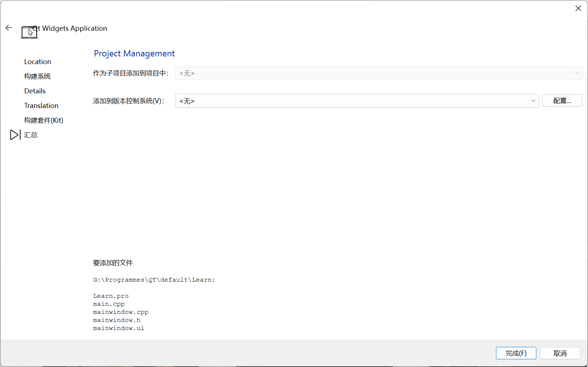Viewport: 588px width, 367px height.
Task: Click the 配置... button
Action: tap(562, 101)
